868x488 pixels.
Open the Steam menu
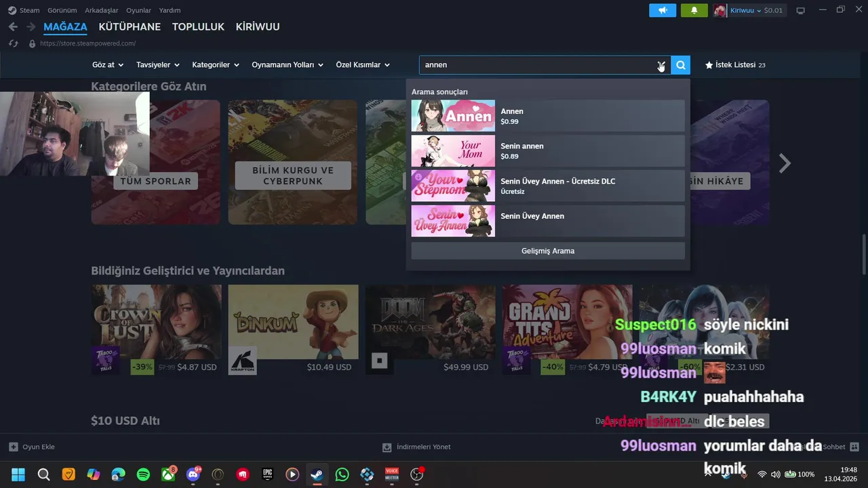[x=24, y=10]
